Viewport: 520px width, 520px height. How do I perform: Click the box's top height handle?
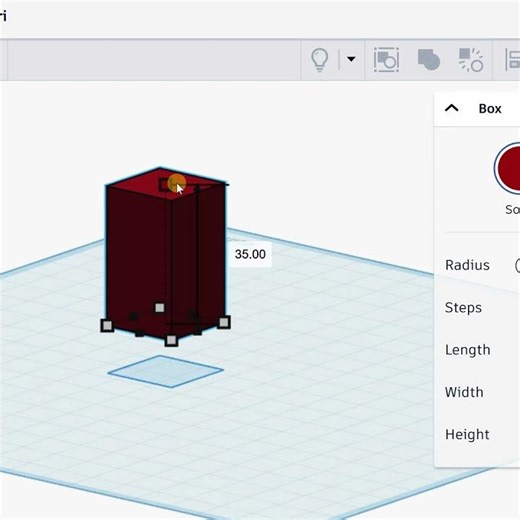[x=165, y=184]
